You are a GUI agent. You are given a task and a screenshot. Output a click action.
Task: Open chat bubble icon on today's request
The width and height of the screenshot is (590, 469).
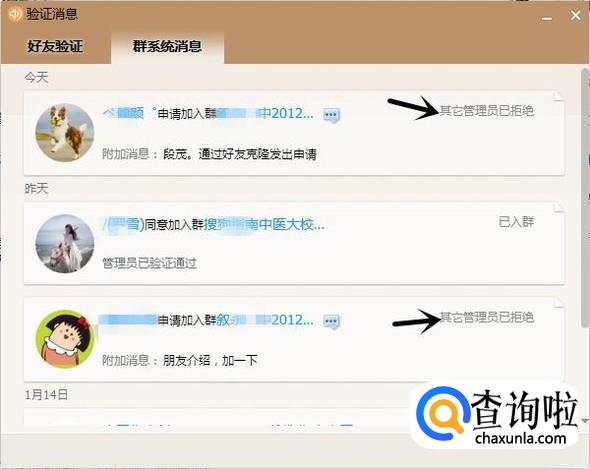coord(331,115)
